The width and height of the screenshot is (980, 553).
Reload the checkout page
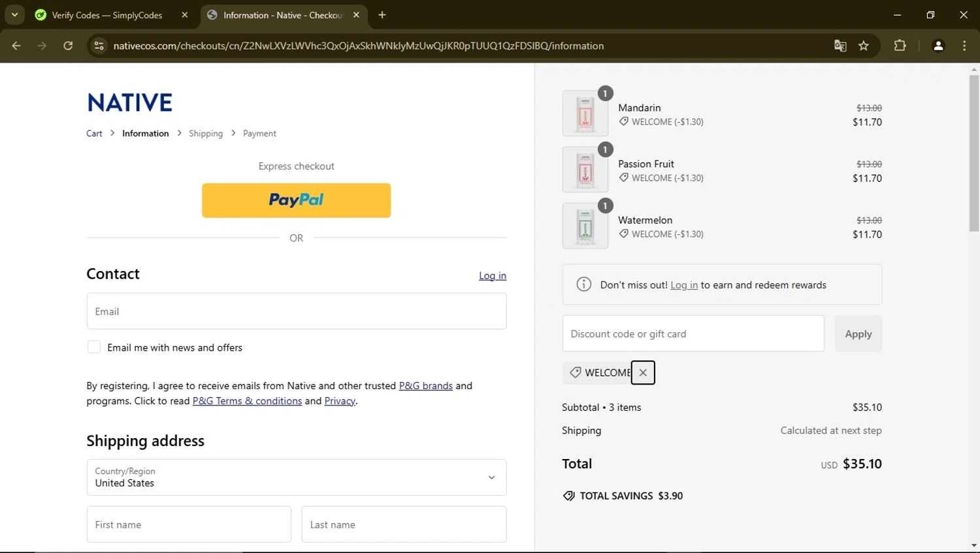pyautogui.click(x=68, y=46)
